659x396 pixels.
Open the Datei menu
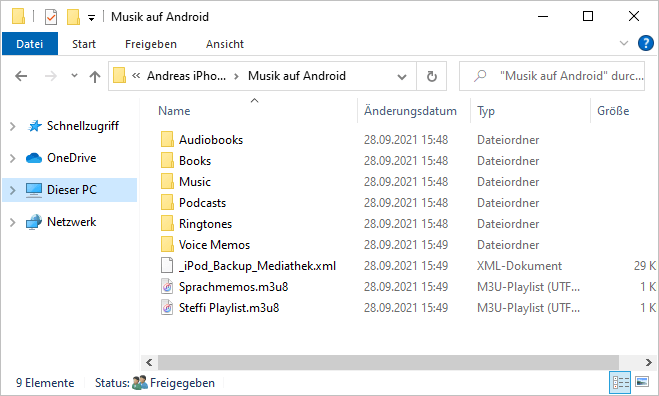click(x=30, y=44)
